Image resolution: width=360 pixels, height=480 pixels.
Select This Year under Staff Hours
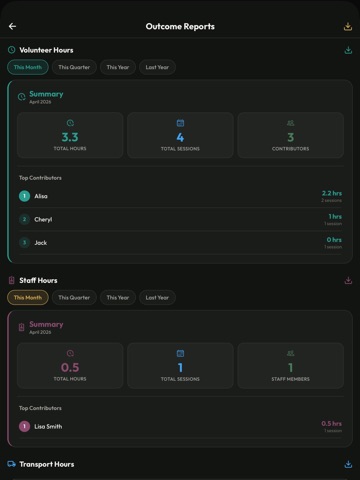click(x=118, y=298)
